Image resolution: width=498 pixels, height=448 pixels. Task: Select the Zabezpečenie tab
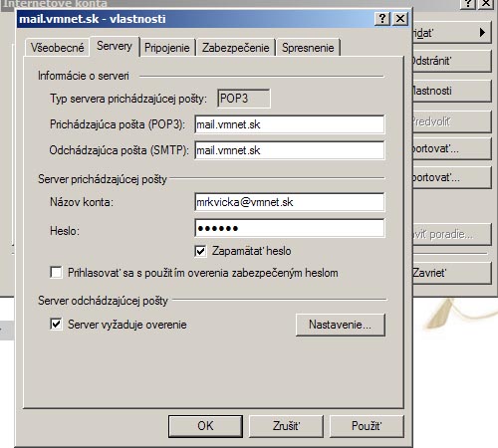point(236,48)
